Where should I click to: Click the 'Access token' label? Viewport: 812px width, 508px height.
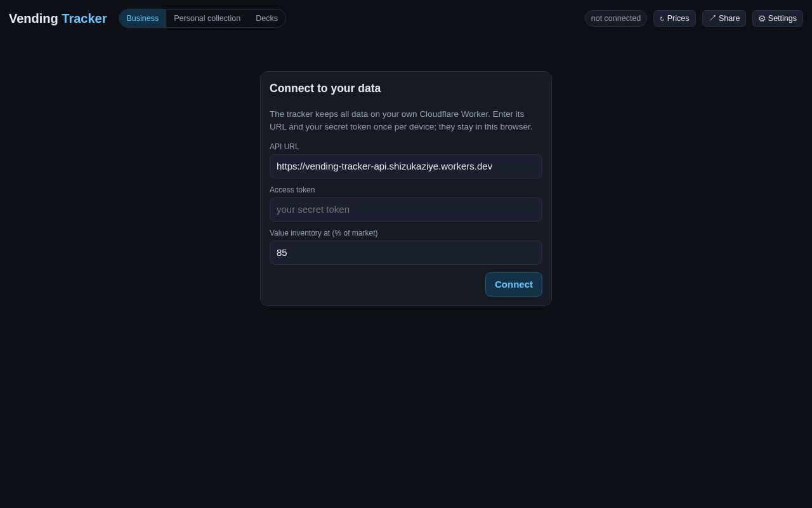click(292, 190)
